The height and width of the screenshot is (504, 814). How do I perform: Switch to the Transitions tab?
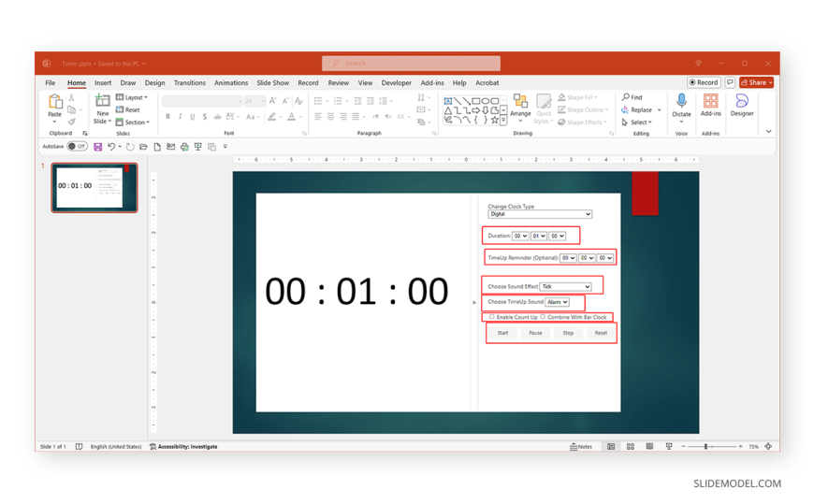[190, 83]
